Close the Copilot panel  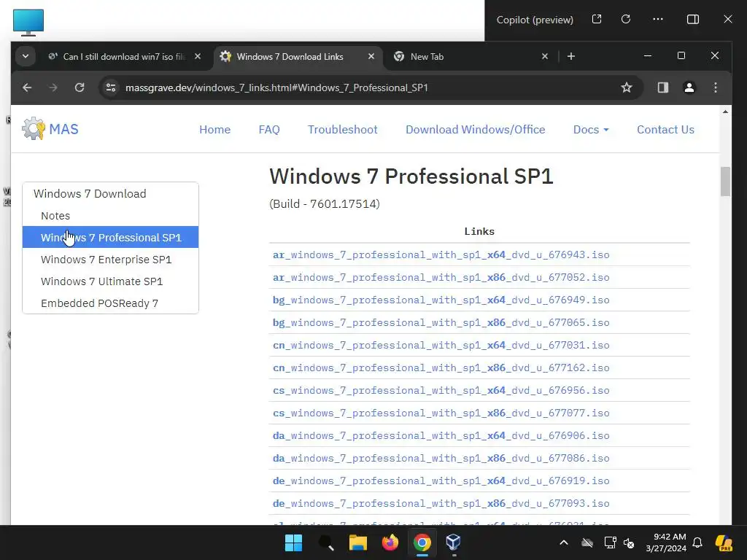tap(727, 19)
